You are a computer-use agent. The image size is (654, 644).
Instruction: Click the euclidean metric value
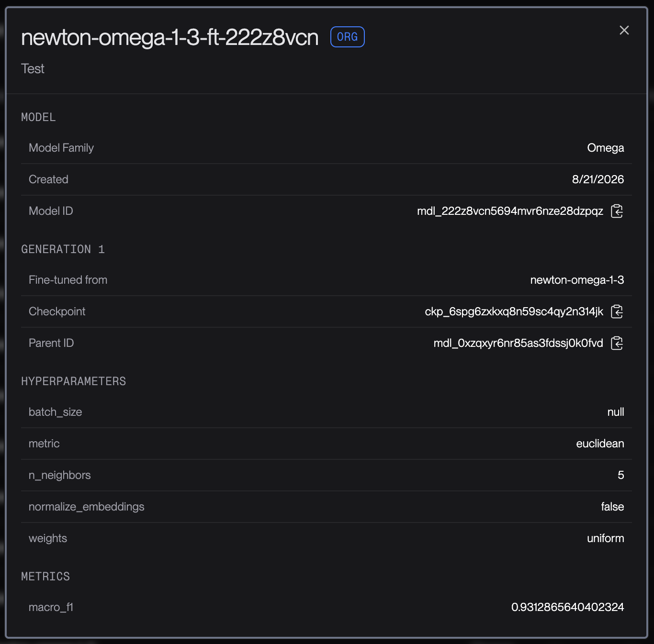click(x=600, y=444)
